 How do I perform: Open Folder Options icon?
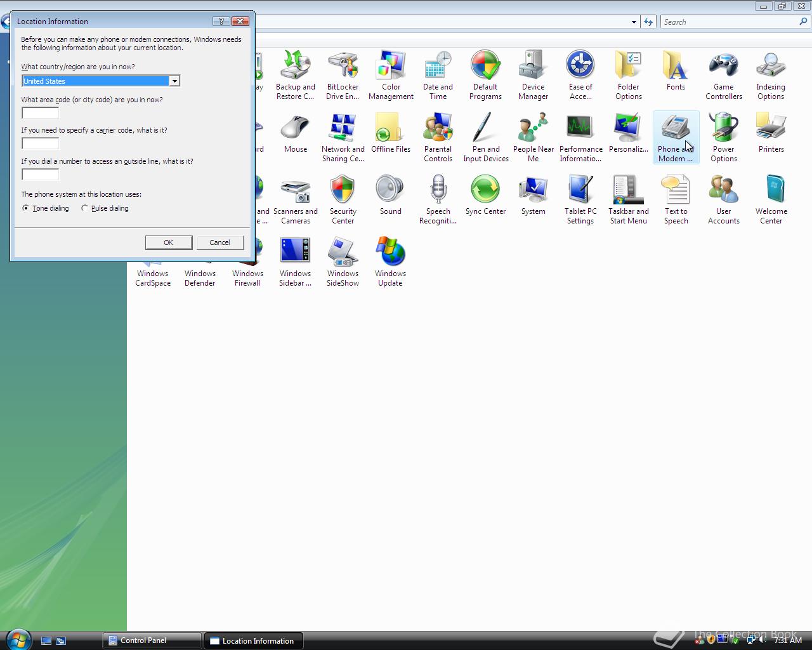point(628,75)
